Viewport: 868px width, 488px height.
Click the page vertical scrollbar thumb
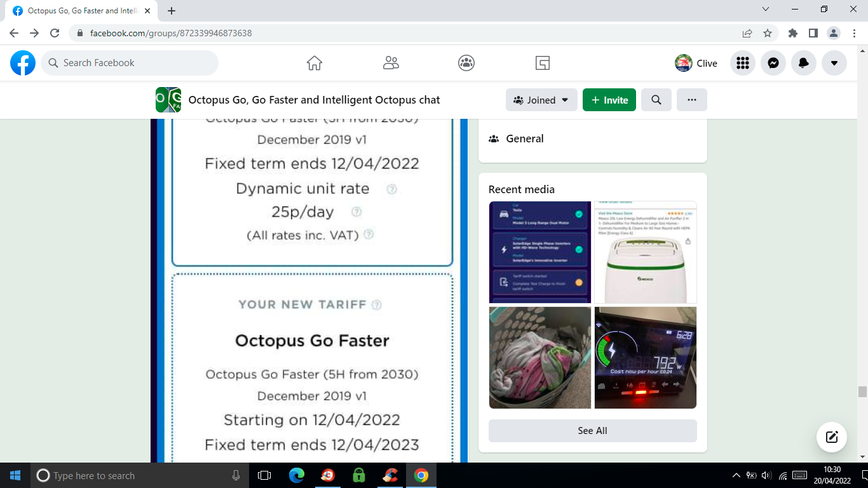click(863, 391)
